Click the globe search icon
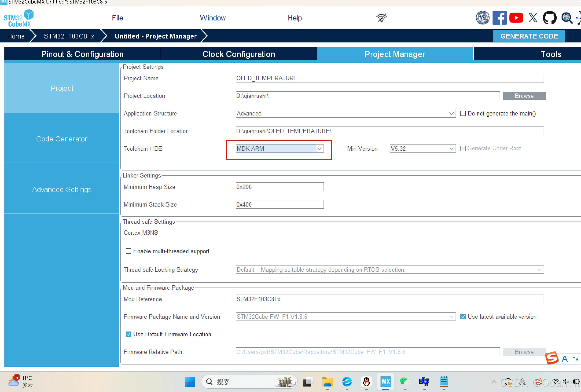 point(566,18)
